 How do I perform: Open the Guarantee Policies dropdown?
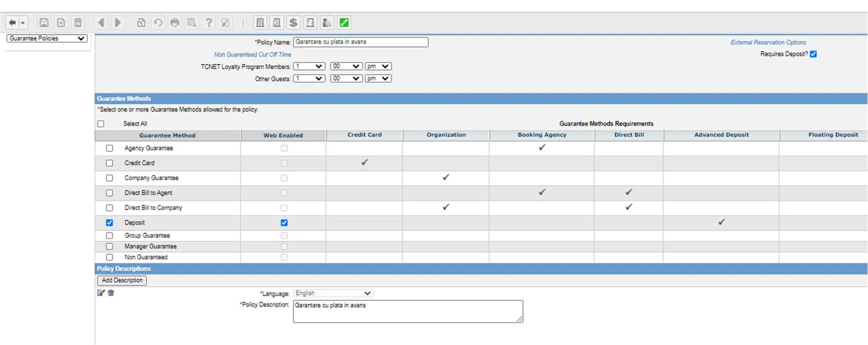click(x=47, y=39)
